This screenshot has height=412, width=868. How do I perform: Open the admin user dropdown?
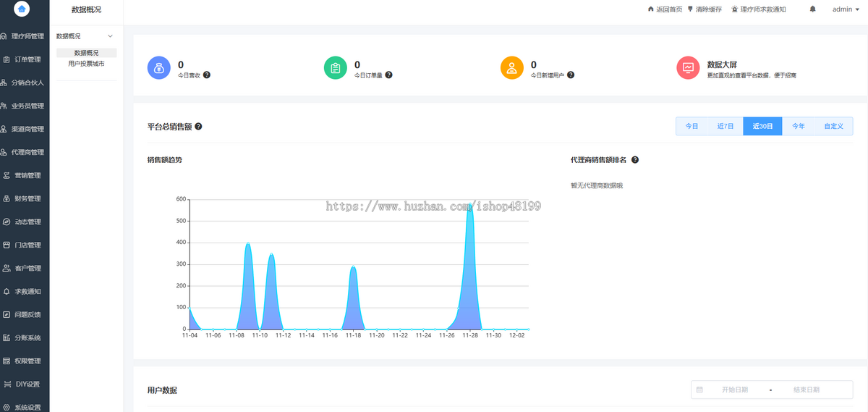coord(845,9)
